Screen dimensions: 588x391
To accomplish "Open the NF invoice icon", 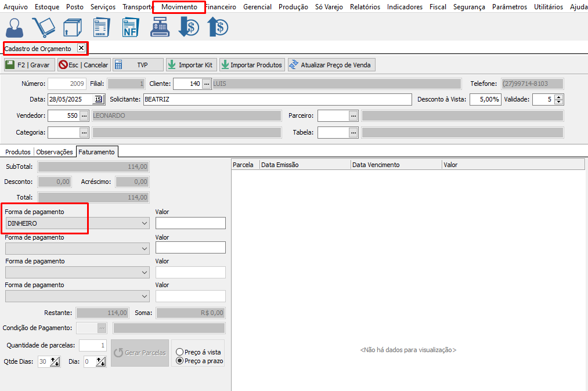I will coord(131,27).
